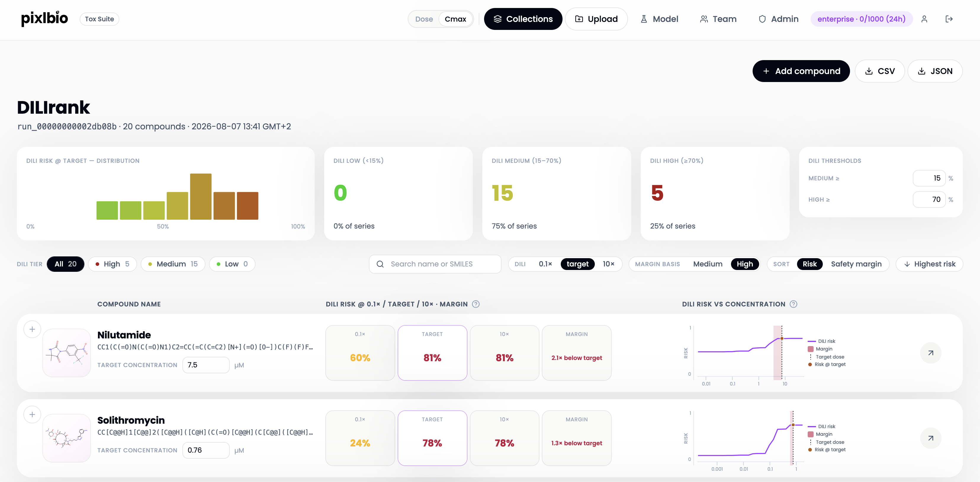Click the tallest histogram bar in distribution
Viewport: 980px width, 482px height.
point(200,197)
